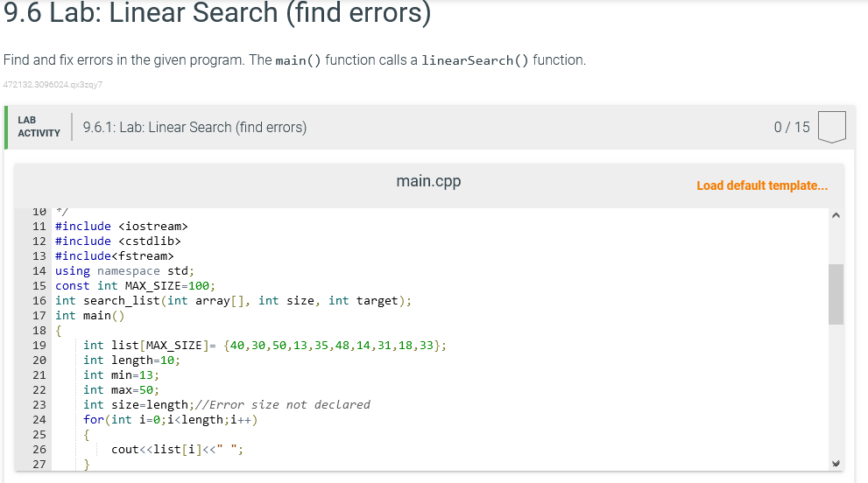This screenshot has width=868, height=483.
Task: Click the lab activity score badge icon
Action: point(831,127)
